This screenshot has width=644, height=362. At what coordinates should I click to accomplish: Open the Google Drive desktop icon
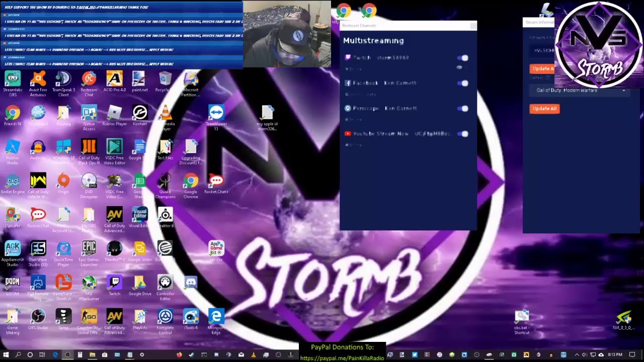pyautogui.click(x=140, y=286)
